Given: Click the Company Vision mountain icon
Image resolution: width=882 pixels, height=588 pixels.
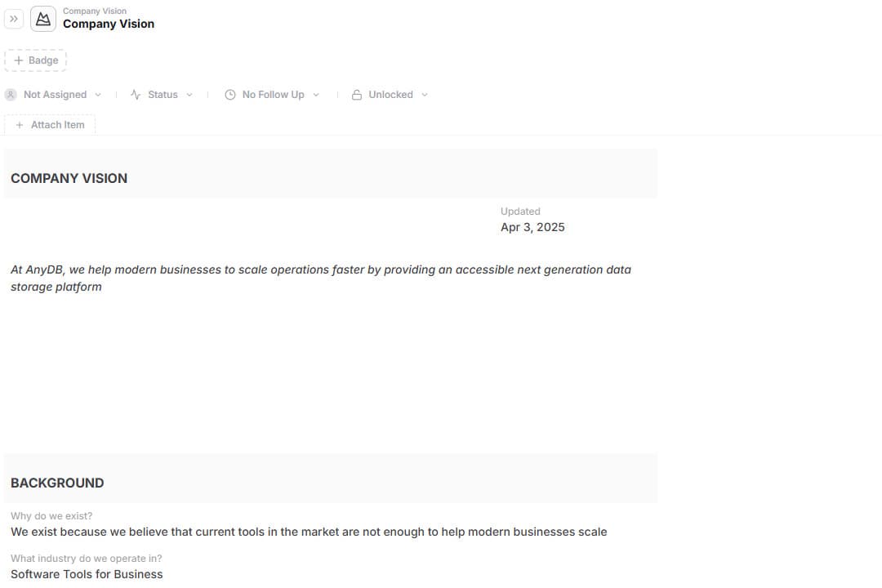Looking at the screenshot, I should pos(43,19).
